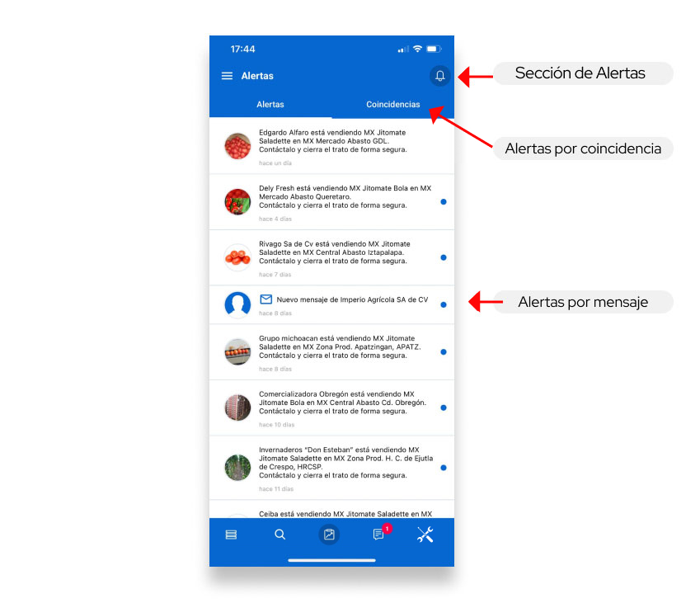This screenshot has height=603, width=700.
Task: Switch to the Alertas tab
Action: (x=270, y=105)
